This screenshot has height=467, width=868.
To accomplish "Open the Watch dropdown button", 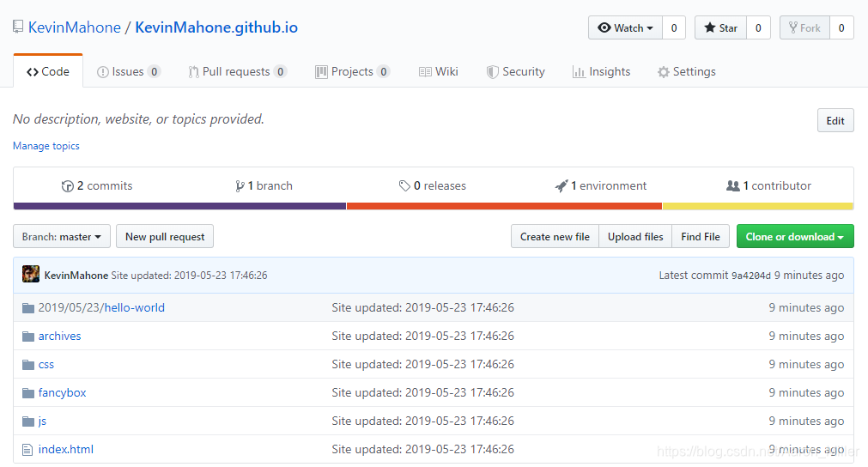I will click(626, 27).
